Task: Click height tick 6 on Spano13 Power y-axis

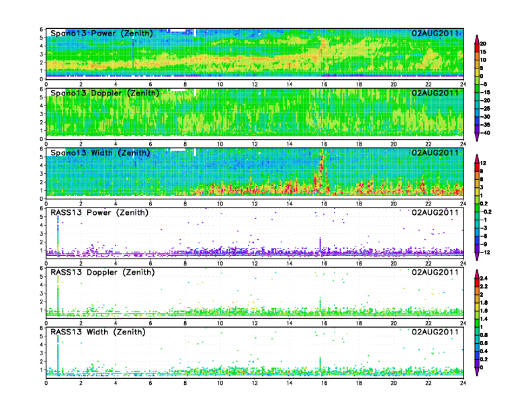Action: (42, 30)
